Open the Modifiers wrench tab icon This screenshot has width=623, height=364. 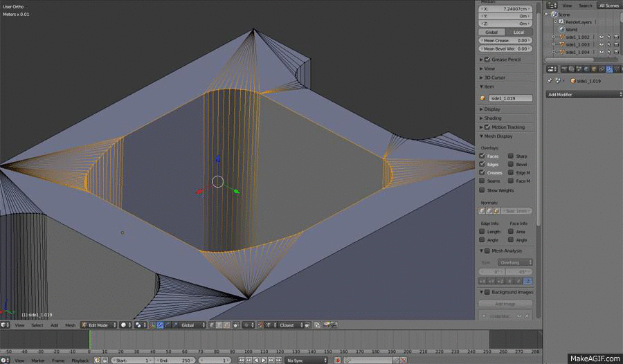609,69
